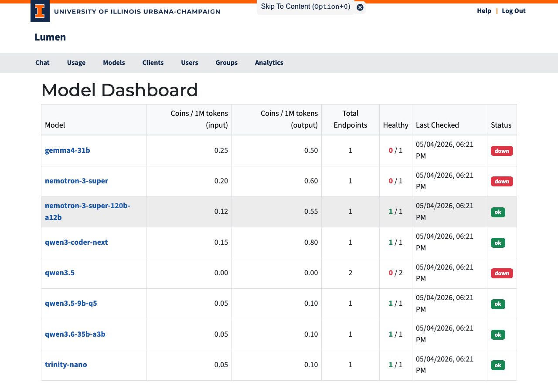This screenshot has height=392, width=558.
Task: Click output price 0.80 for qwen3-coder-next
Action: tap(311, 243)
